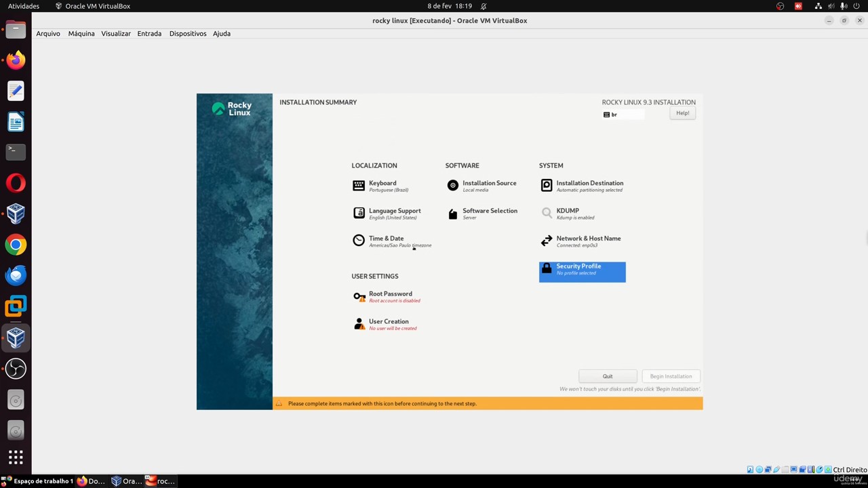Click the microphone indicator in top bar
This screenshot has height=488, width=868.
click(844, 6)
